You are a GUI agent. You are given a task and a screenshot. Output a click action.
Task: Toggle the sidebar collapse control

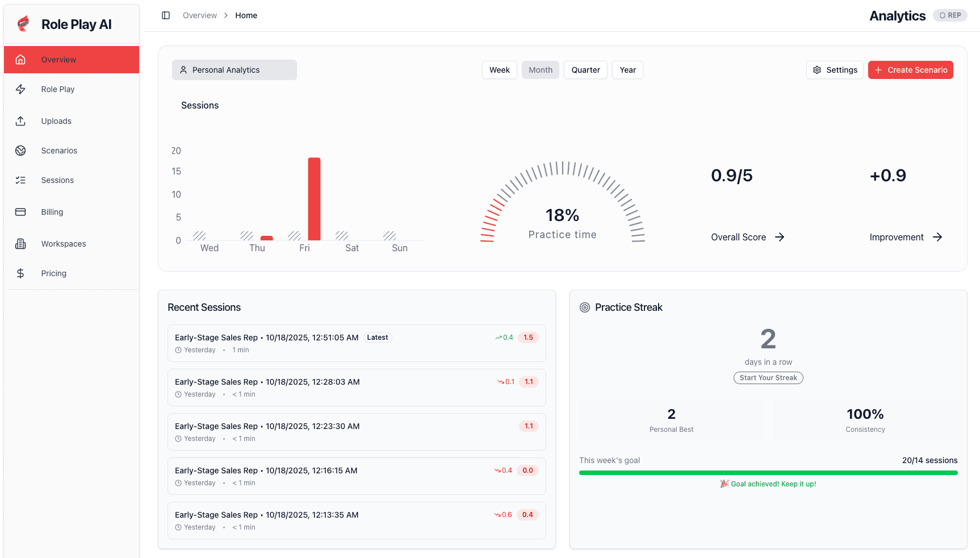click(166, 15)
